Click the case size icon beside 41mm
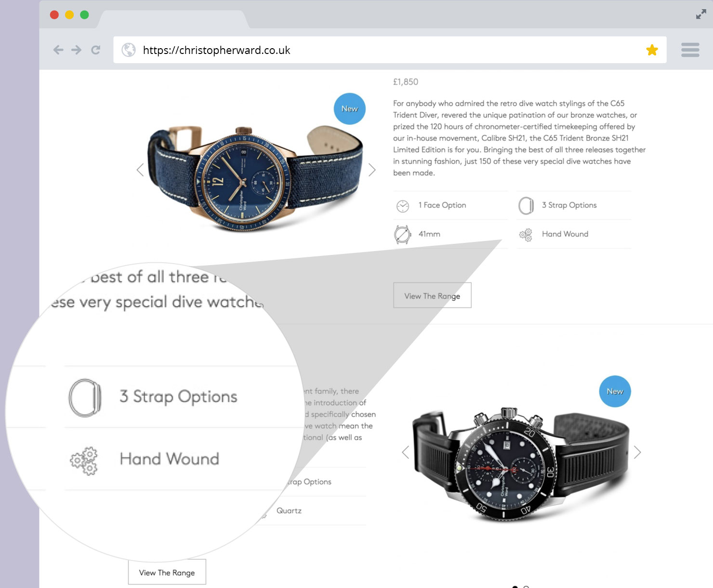Screen dimensions: 713x588 pyautogui.click(x=402, y=235)
